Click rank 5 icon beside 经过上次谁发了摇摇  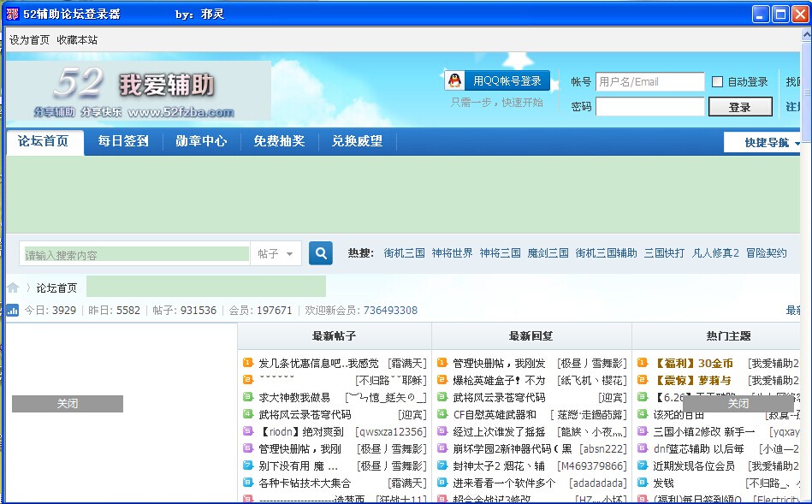[442, 431]
